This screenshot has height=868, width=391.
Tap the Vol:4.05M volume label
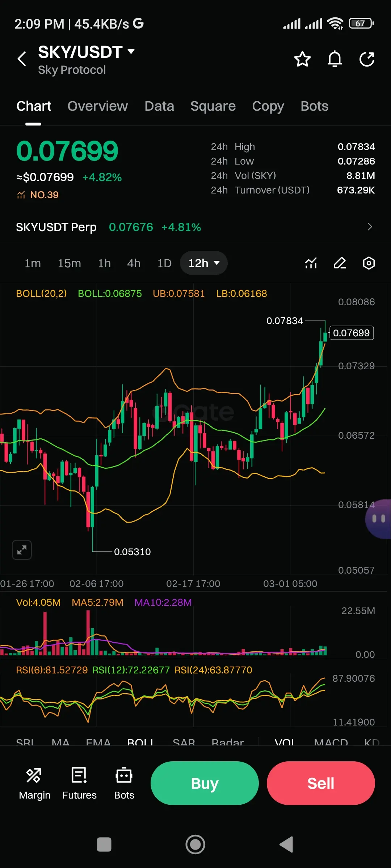pos(38,602)
